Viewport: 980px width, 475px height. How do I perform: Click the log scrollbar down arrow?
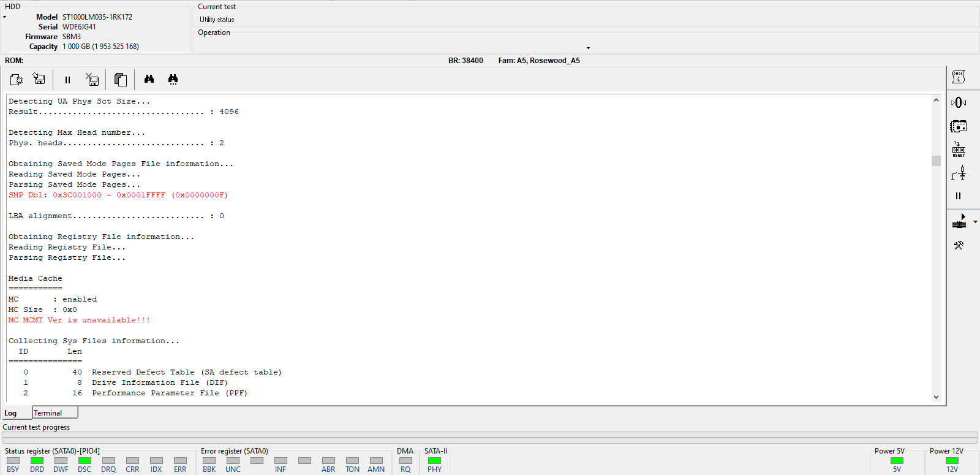click(936, 397)
